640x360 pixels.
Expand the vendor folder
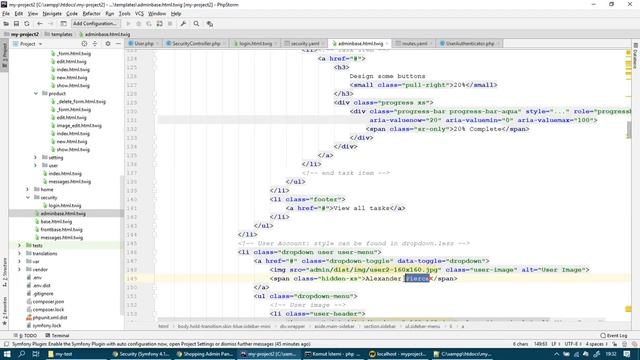click(x=19, y=269)
